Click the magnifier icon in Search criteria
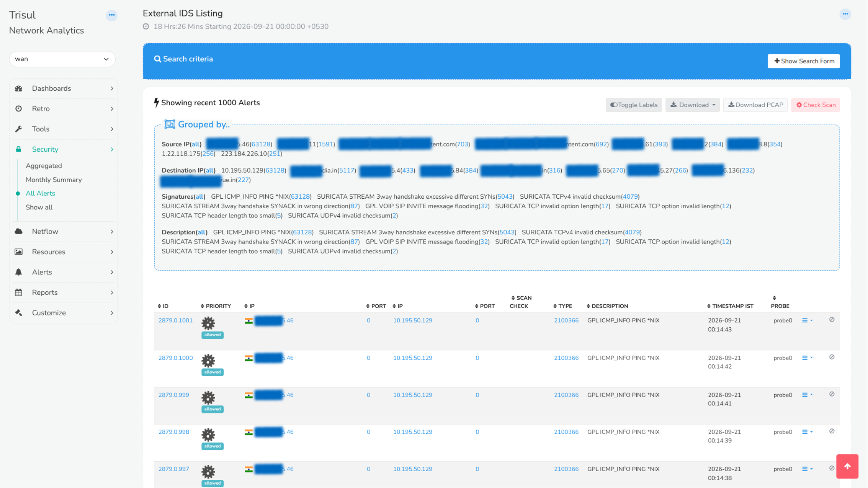 tap(157, 59)
